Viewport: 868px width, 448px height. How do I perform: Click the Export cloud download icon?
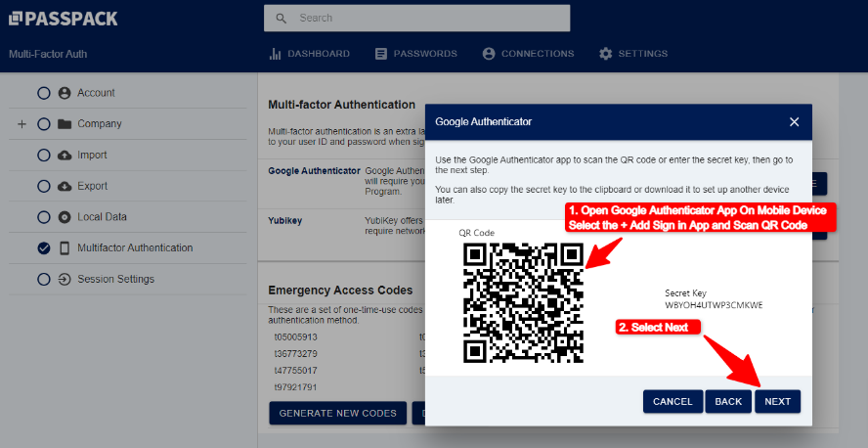pos(65,186)
